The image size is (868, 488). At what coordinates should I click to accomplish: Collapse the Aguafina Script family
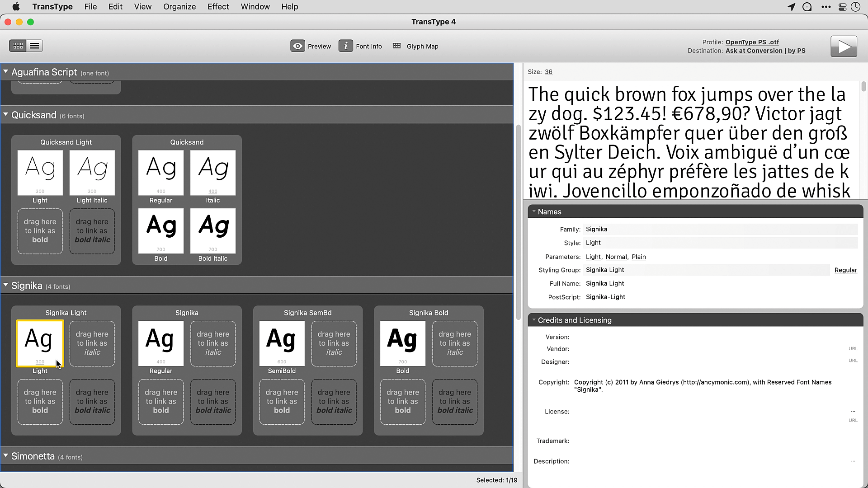tap(6, 71)
